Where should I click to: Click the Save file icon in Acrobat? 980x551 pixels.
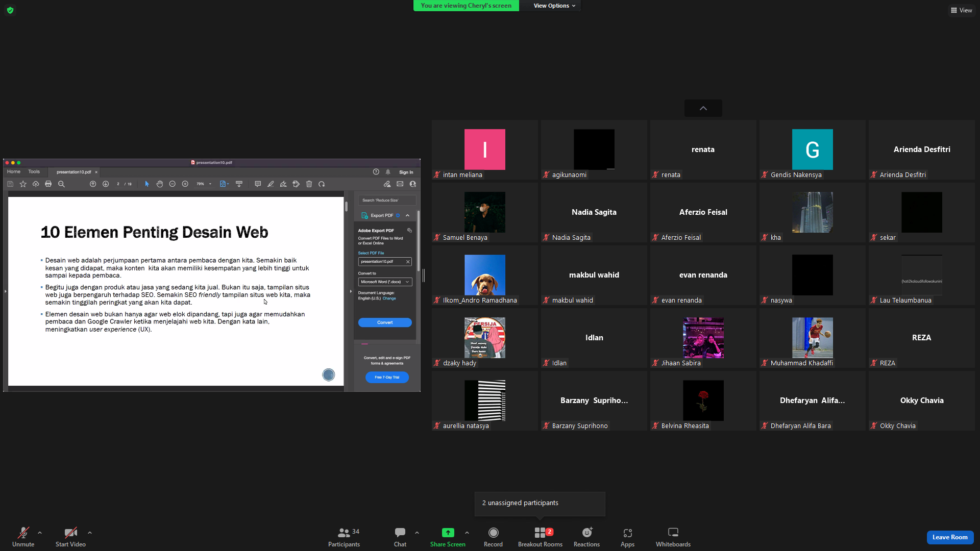[10, 184]
